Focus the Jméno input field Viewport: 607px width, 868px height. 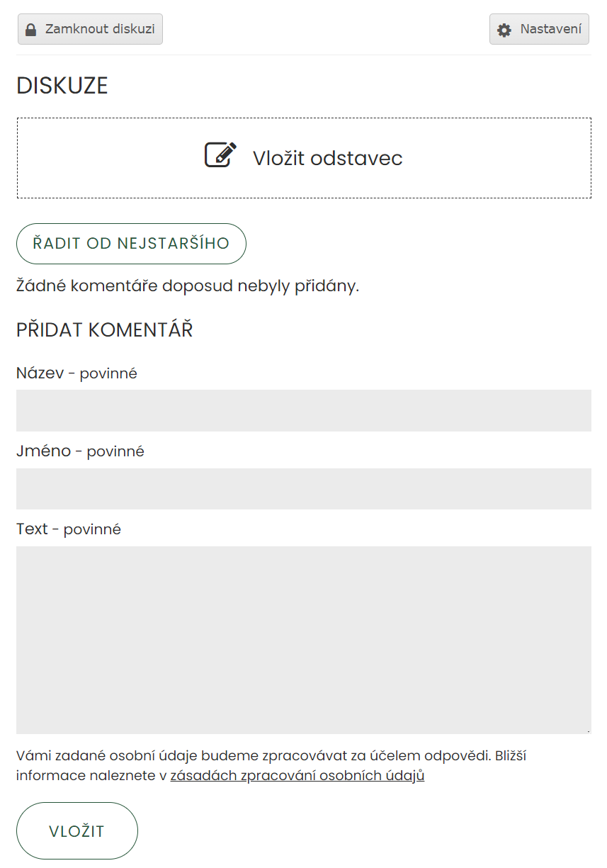[x=303, y=489]
